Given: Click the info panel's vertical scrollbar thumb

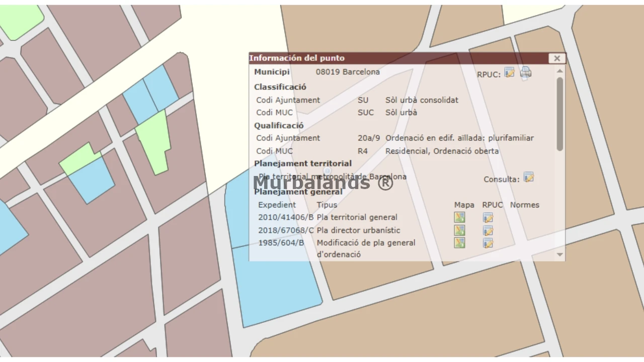Looking at the screenshot, I should (559, 113).
